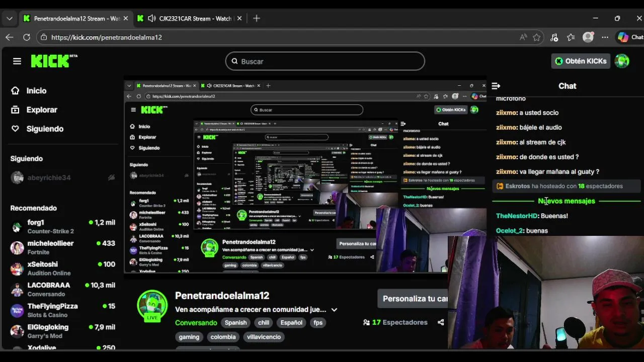Image resolution: width=644 pixels, height=362 pixels.
Task: Click the LACOBRAAA channel avatar
Action: tap(17, 290)
